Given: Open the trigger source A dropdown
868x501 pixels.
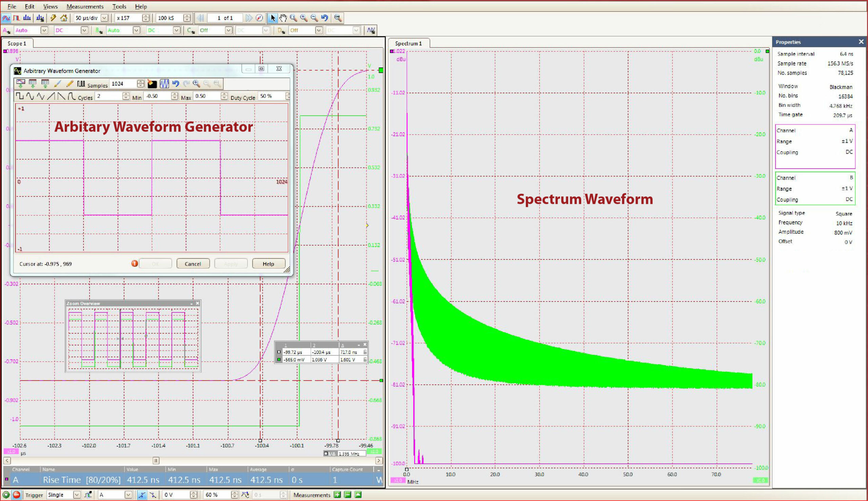Looking at the screenshot, I should coord(128,495).
